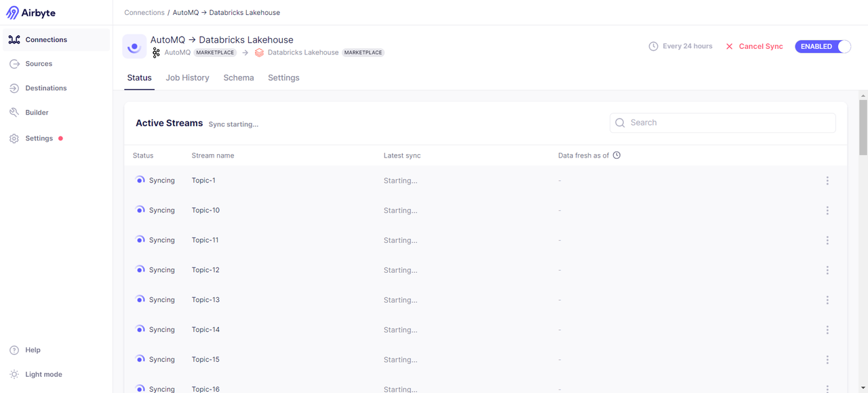Viewport: 868px width, 393px height.
Task: Click the Settings gear icon
Action: [x=14, y=138]
